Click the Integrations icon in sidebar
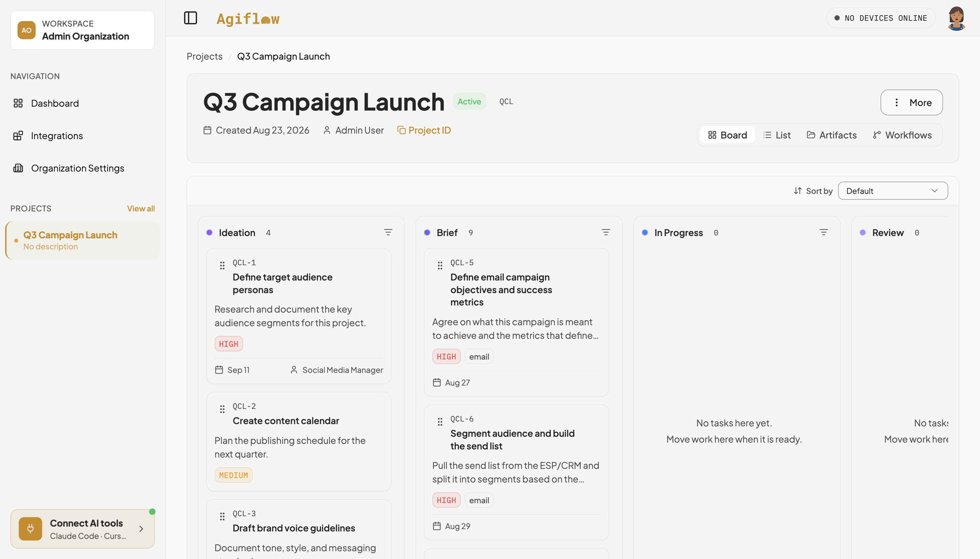Image resolution: width=980 pixels, height=559 pixels. (x=18, y=136)
